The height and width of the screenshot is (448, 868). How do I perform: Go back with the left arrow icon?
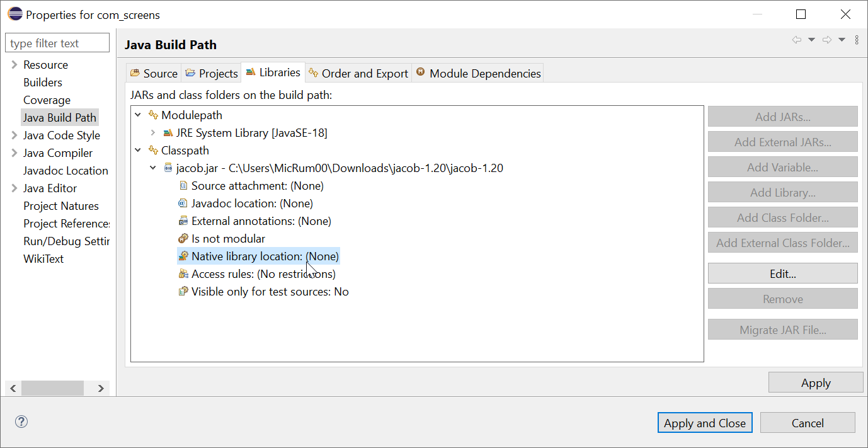click(x=797, y=40)
